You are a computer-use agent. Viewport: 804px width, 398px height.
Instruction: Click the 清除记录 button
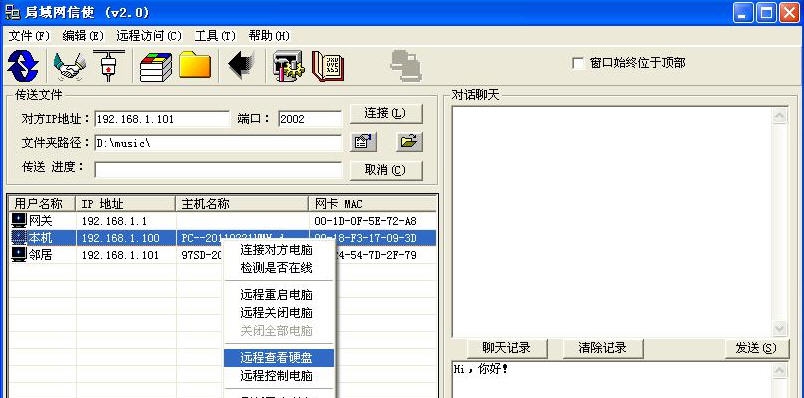click(x=603, y=348)
